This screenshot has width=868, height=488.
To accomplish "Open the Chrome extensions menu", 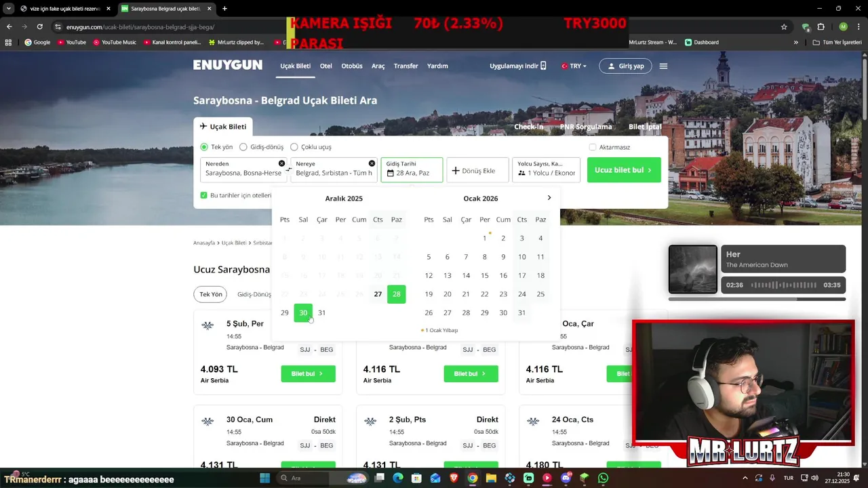I will click(821, 27).
